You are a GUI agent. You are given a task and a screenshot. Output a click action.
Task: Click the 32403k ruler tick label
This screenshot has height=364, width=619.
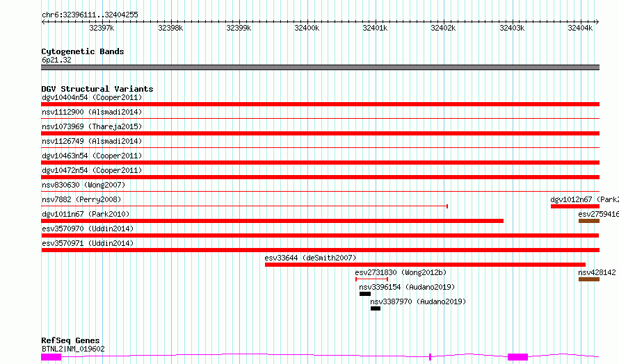512,28
